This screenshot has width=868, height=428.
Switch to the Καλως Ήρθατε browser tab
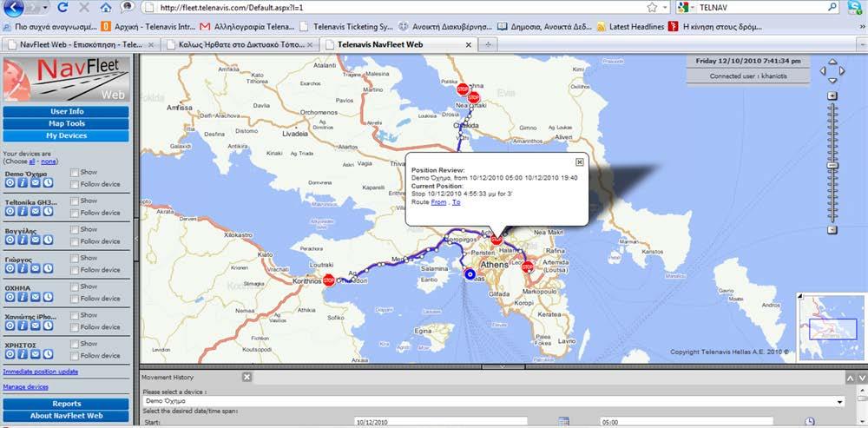pyautogui.click(x=240, y=44)
